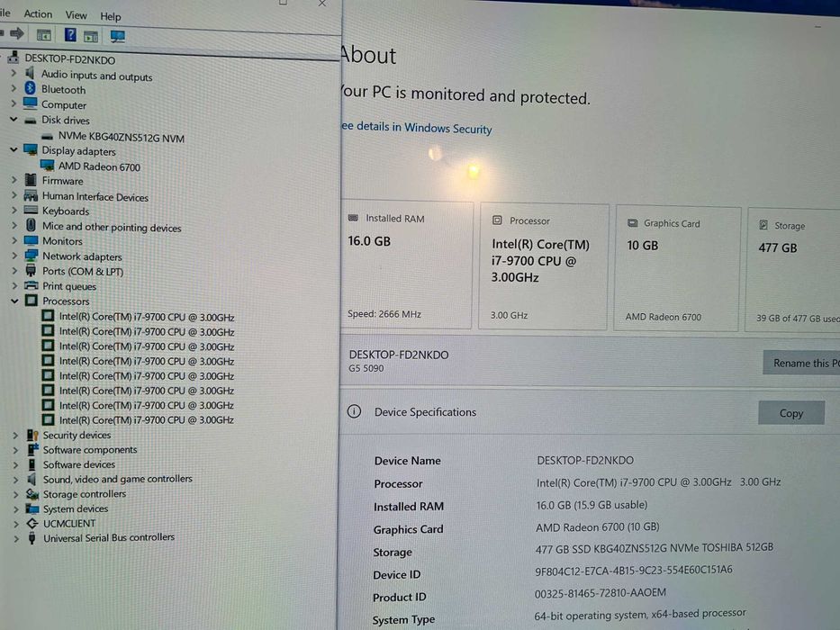
Task: Click the AMD Radeon 6700 display adapter icon
Action: tap(47, 166)
